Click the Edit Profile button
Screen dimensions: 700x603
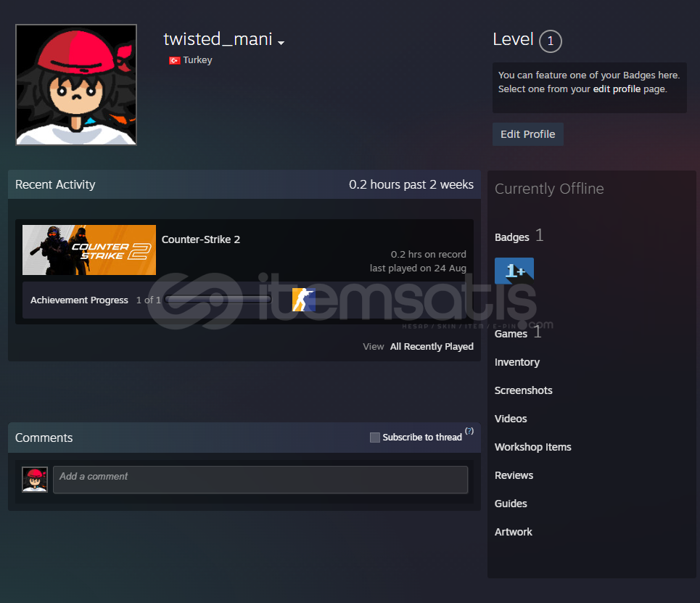point(527,134)
